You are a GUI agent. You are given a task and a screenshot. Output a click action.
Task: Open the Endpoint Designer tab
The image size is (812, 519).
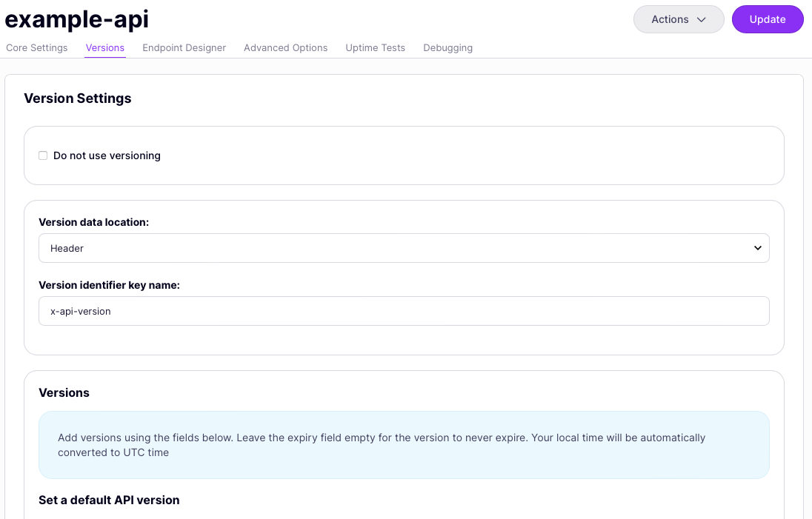click(184, 47)
